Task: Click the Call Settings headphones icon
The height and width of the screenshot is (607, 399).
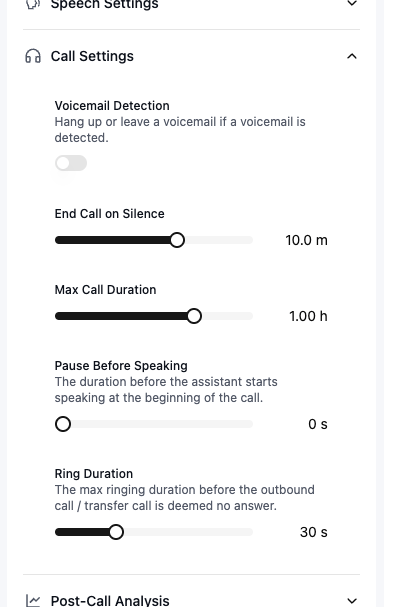Action: click(x=33, y=56)
